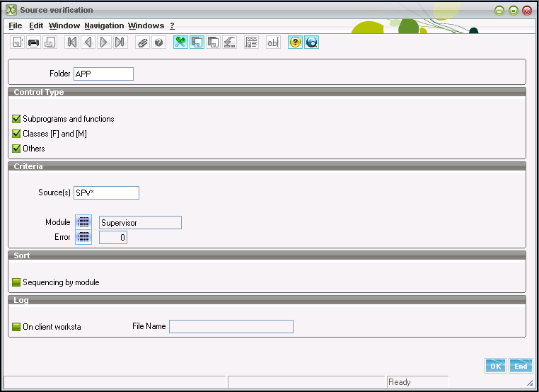Click the new document toolbar icon
539x392 pixels.
tap(17, 42)
